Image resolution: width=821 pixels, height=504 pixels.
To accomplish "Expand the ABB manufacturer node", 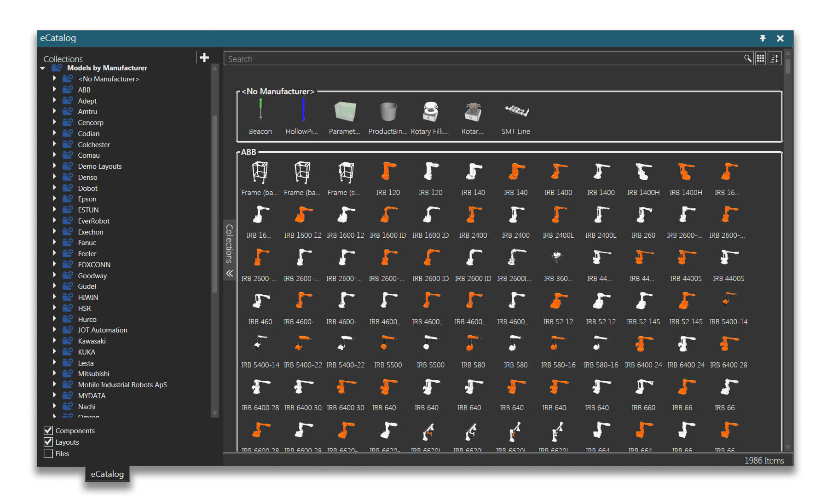I will pos(54,89).
